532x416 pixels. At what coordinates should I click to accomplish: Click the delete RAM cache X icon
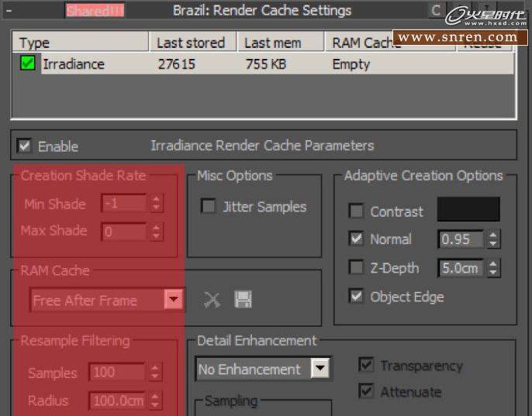[x=212, y=300]
